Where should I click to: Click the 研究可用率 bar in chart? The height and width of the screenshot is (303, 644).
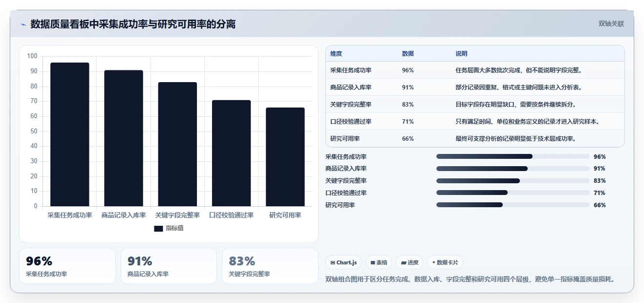(285, 157)
